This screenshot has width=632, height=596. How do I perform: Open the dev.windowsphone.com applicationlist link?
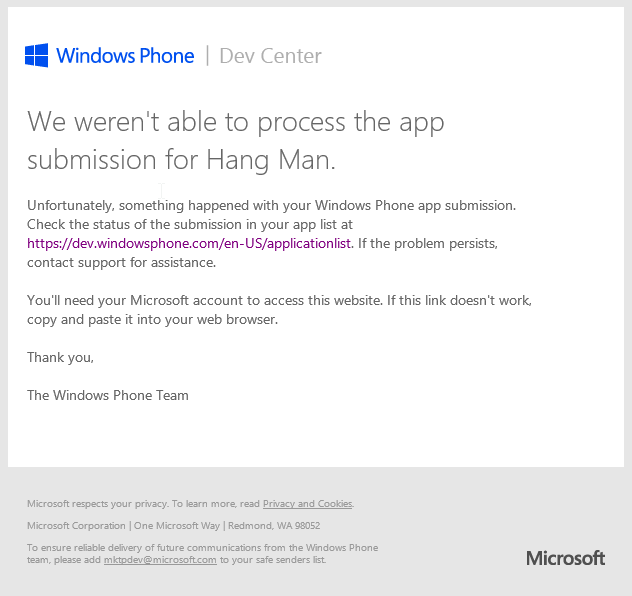189,243
